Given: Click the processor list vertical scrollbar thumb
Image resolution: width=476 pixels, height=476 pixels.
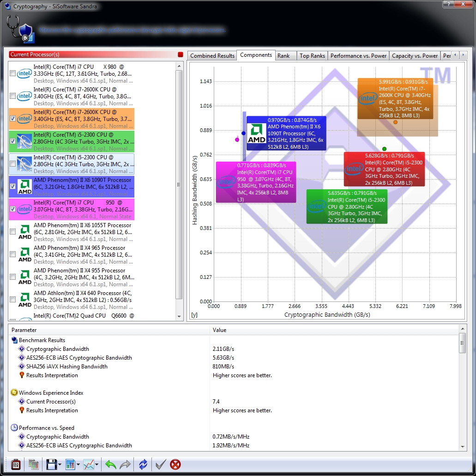Looking at the screenshot, I should pos(179,185).
